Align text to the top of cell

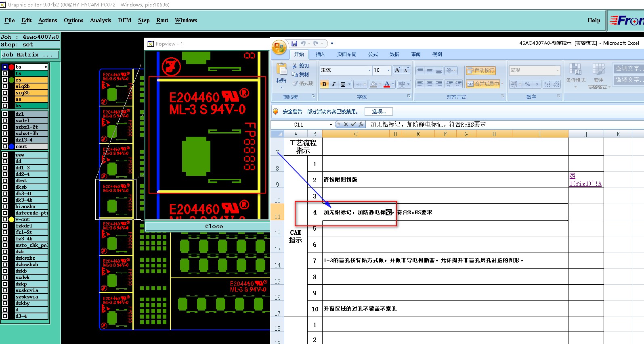(x=420, y=70)
